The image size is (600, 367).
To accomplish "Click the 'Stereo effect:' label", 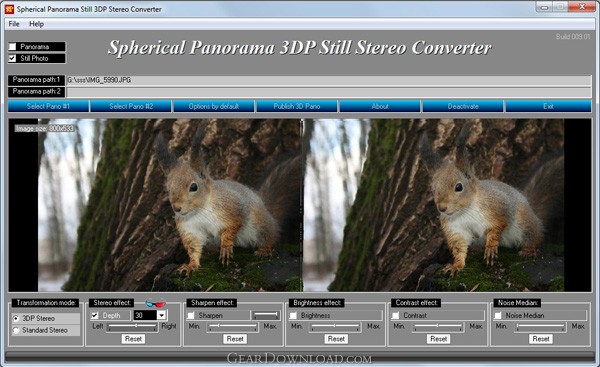I will (112, 303).
